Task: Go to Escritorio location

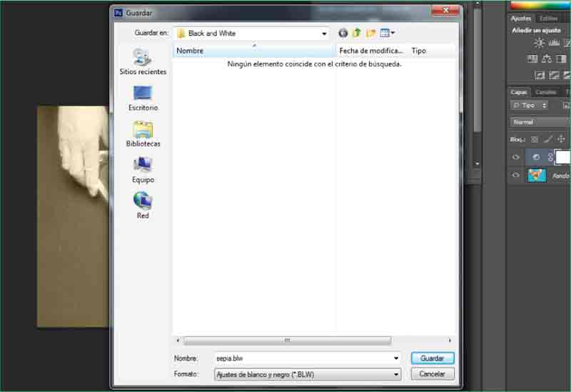Action: 143,97
